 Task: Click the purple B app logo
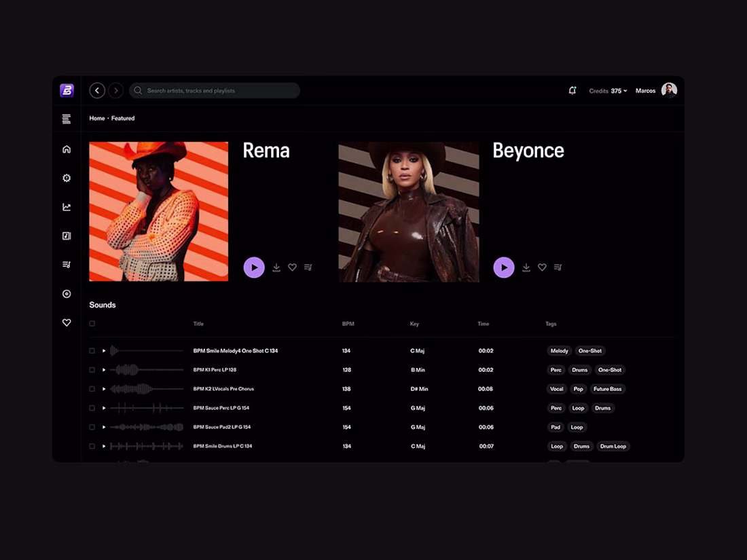click(x=67, y=90)
